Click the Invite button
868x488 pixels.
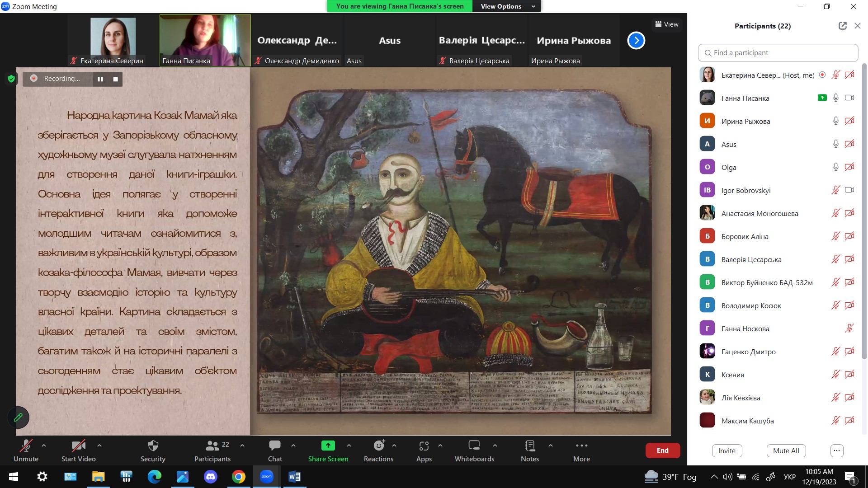726,450
